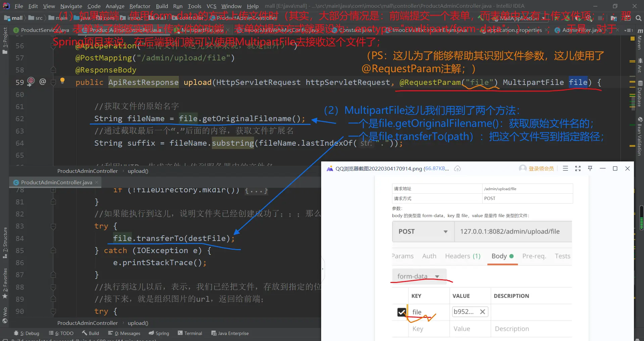Click the @ gutter marker on line 59
This screenshot has height=341, width=644.
tap(43, 82)
